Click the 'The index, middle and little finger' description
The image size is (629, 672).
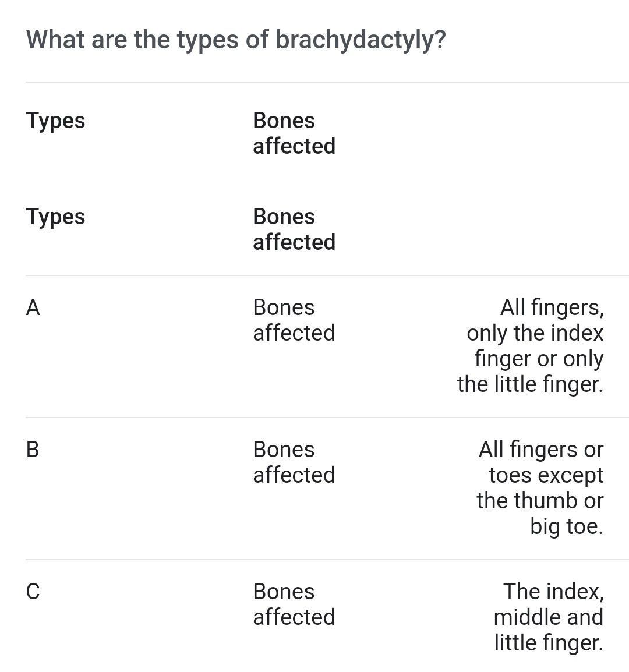(548, 617)
